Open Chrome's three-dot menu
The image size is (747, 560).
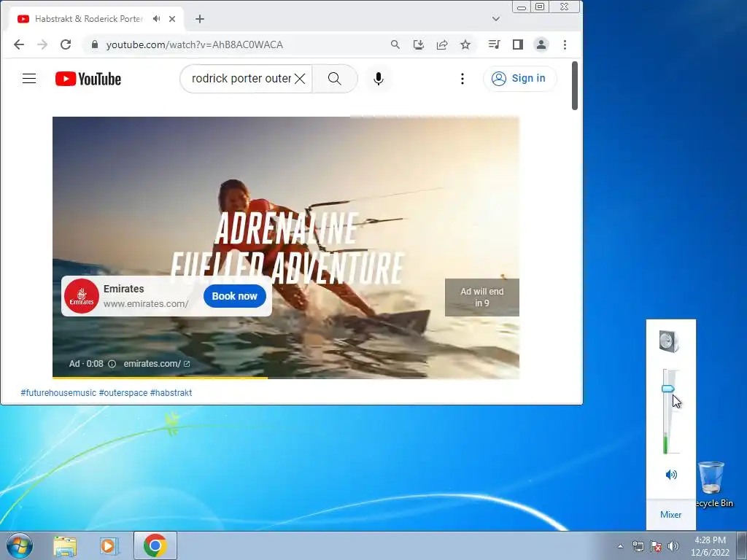pos(565,44)
